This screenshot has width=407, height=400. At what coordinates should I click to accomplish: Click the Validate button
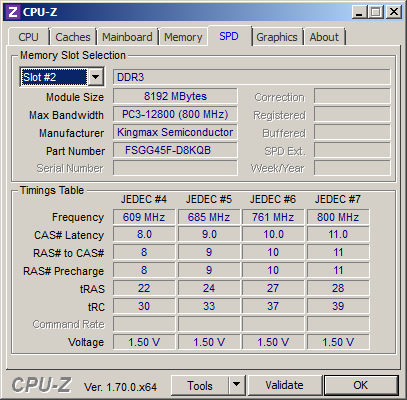point(284,386)
